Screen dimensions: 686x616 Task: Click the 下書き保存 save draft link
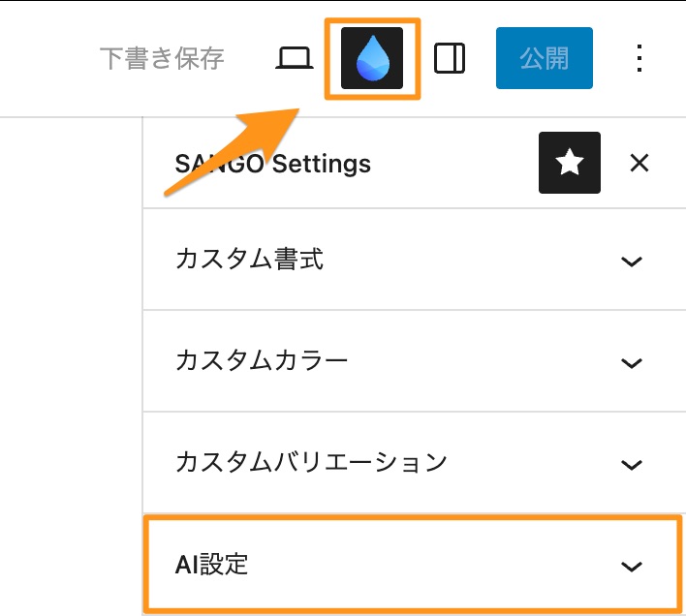(x=162, y=59)
